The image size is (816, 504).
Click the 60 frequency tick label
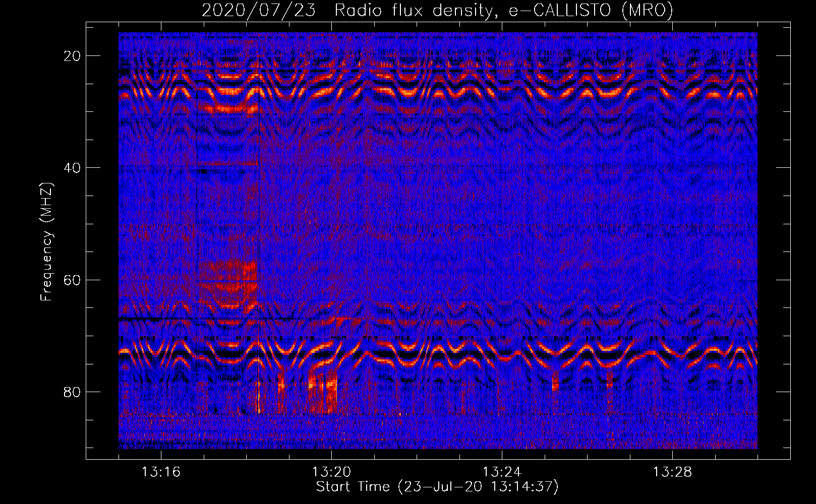(73, 280)
